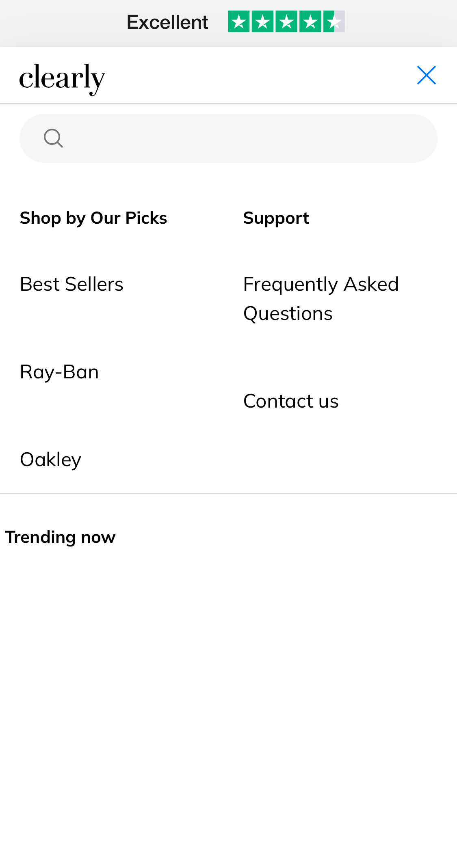Click the Excellent rating label
457x868 pixels.
[167, 22]
